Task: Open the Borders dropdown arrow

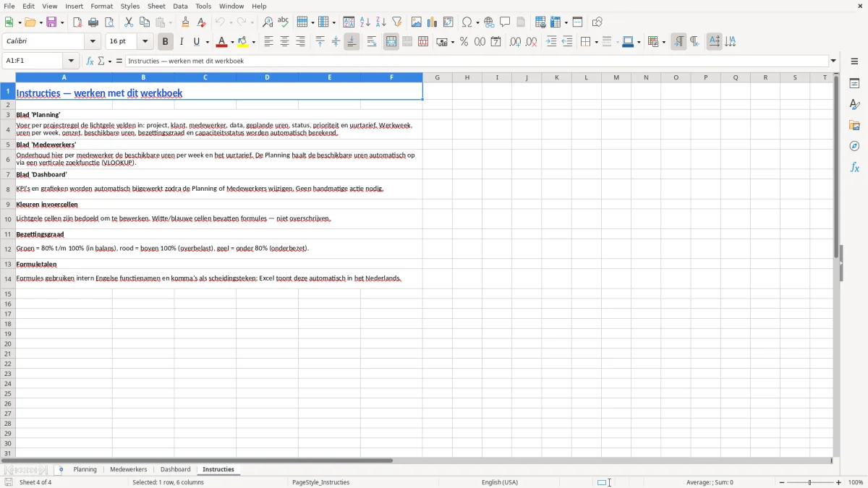Action: [x=596, y=42]
